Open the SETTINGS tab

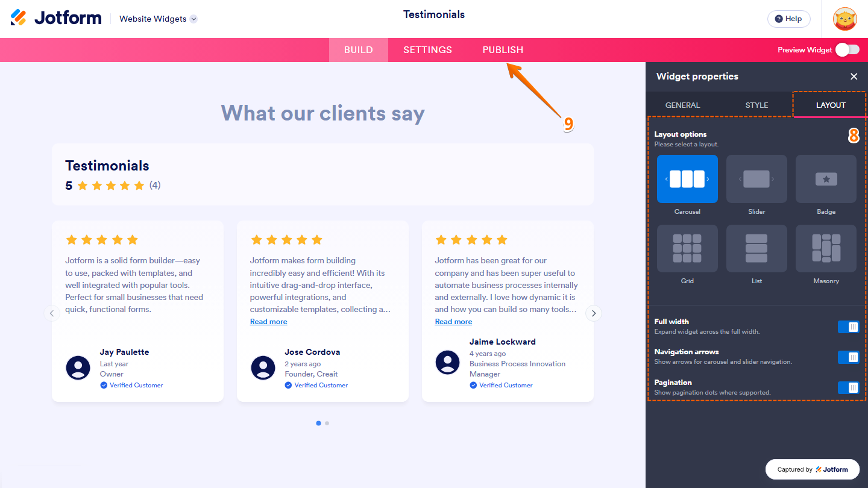[x=428, y=50]
